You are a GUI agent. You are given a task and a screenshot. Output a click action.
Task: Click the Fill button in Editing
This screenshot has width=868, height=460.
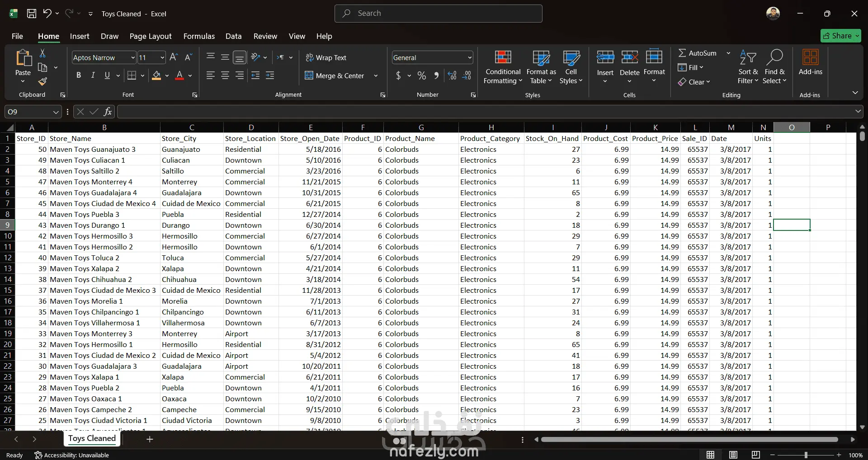pos(690,67)
